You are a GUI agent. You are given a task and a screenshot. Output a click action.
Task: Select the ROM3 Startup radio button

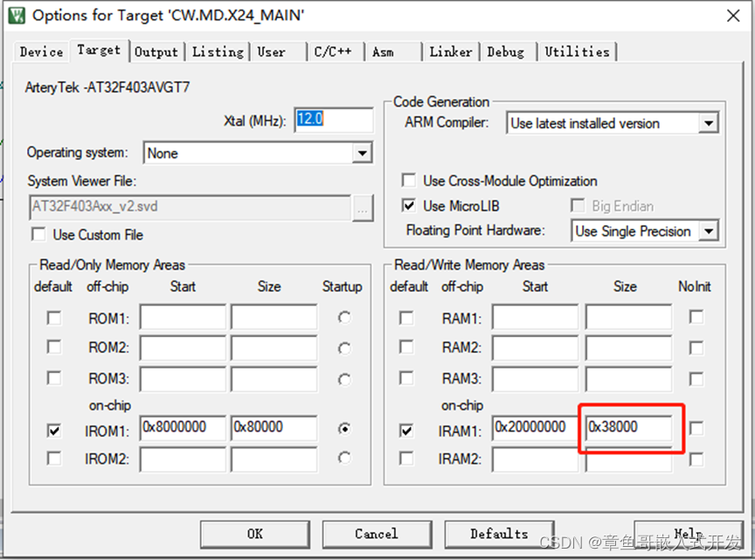click(x=344, y=379)
